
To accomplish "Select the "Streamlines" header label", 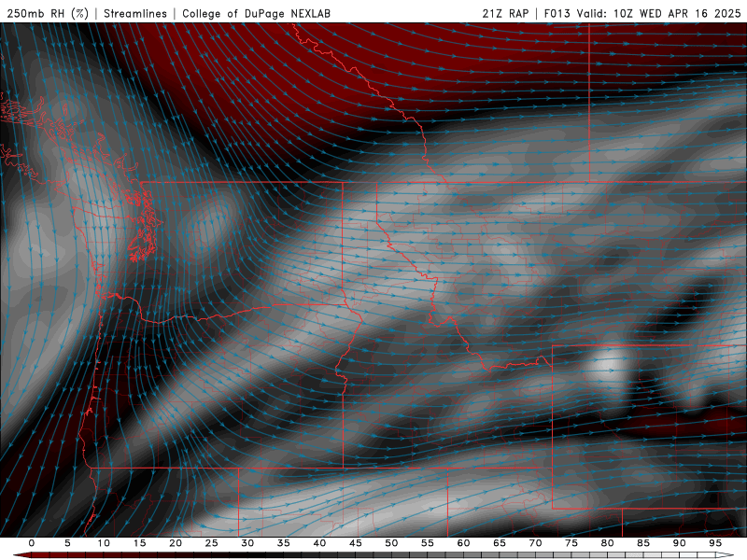I will pyautogui.click(x=135, y=13).
